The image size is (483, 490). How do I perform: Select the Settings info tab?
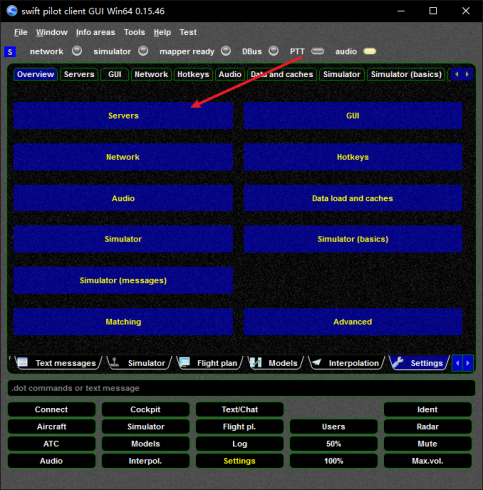(x=419, y=363)
